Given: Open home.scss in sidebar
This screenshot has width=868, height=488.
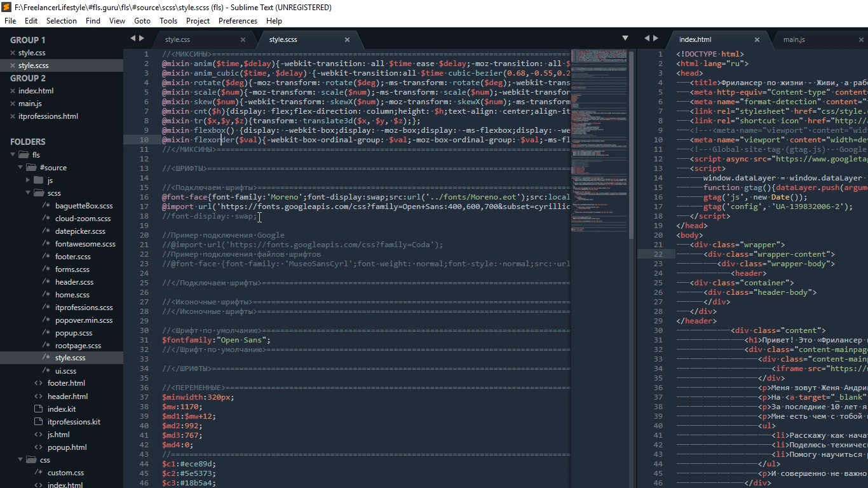Looking at the screenshot, I should click(x=72, y=295).
